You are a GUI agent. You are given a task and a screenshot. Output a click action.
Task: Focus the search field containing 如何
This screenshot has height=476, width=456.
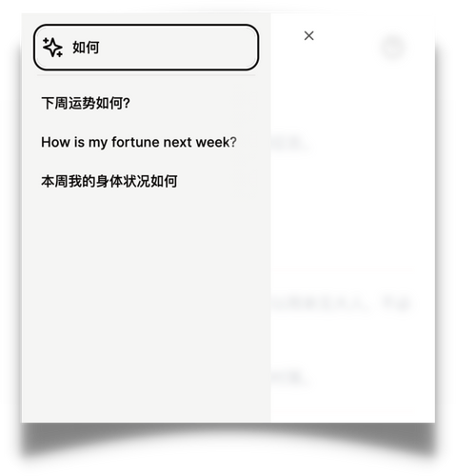(146, 48)
